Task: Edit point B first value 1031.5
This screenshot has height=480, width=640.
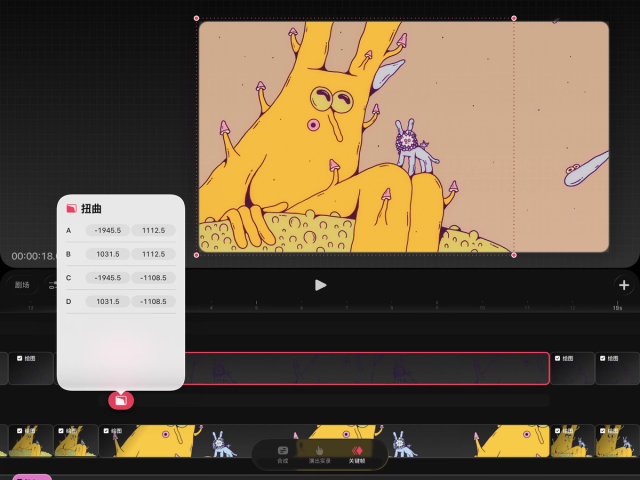Action: coord(108,254)
